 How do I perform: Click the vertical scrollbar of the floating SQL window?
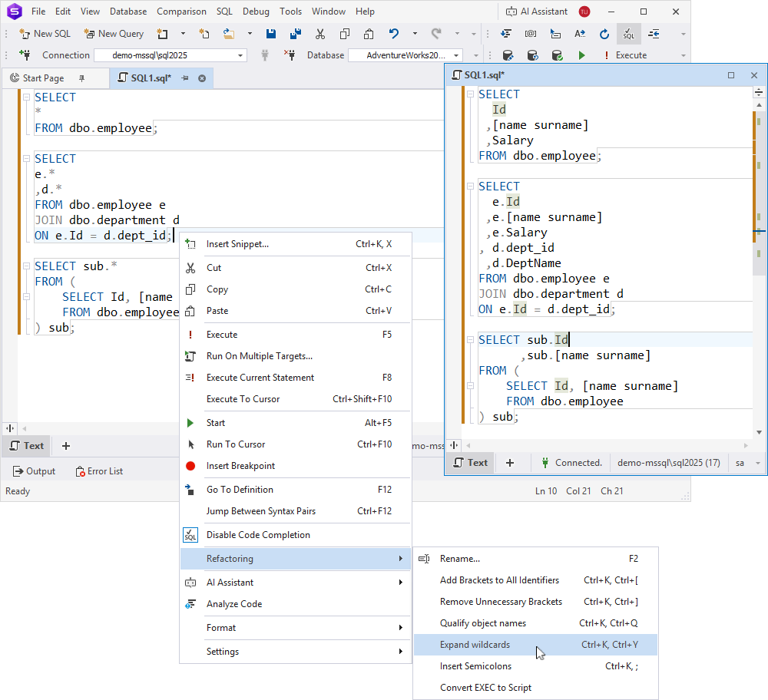coord(759,268)
